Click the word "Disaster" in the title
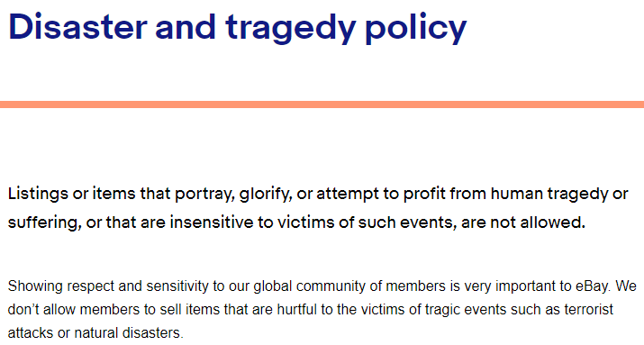Viewport: 644px width, 345px height. (x=77, y=27)
